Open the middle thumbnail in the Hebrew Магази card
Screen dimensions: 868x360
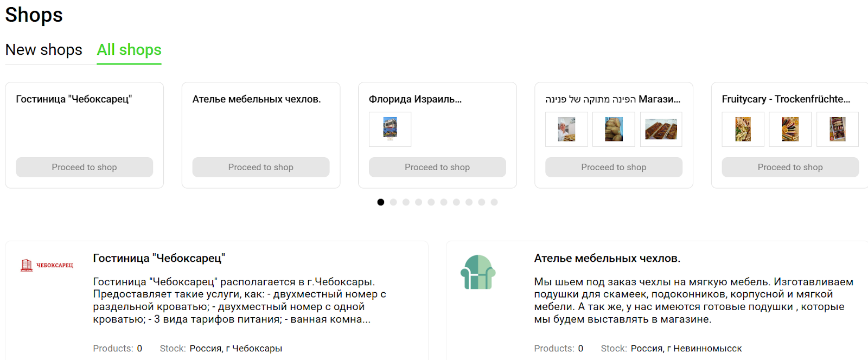pos(614,129)
